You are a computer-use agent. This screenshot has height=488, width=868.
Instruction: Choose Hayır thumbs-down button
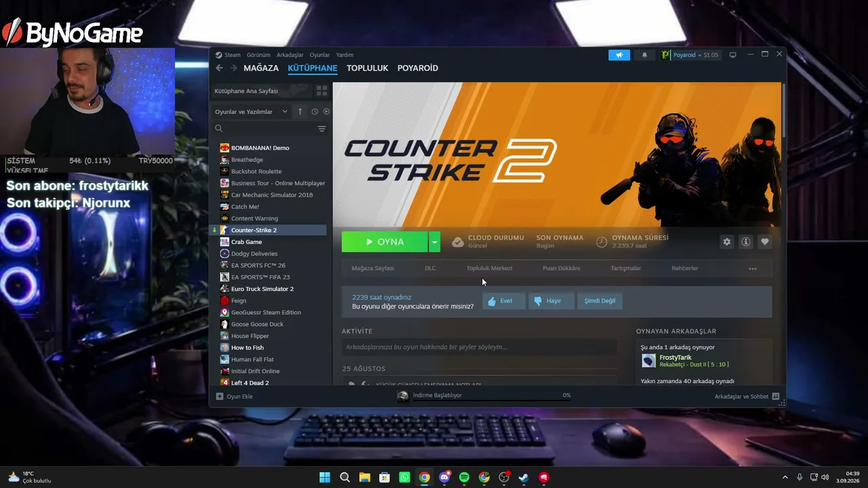click(551, 301)
